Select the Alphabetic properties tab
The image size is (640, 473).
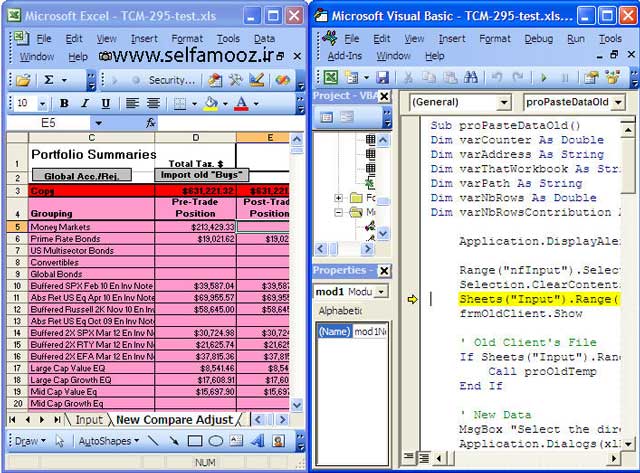340,311
